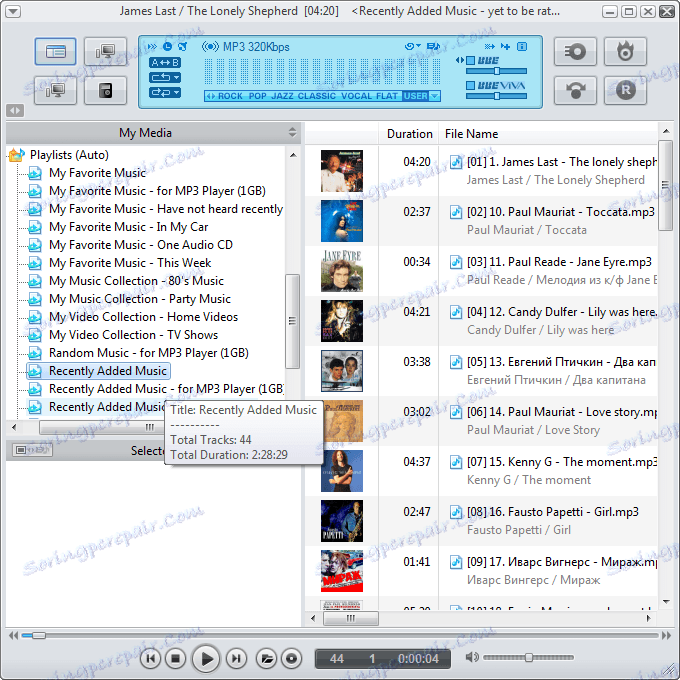The height and width of the screenshot is (680, 680).
Task: Click the lower-left monitor display button
Action: click(x=56, y=90)
